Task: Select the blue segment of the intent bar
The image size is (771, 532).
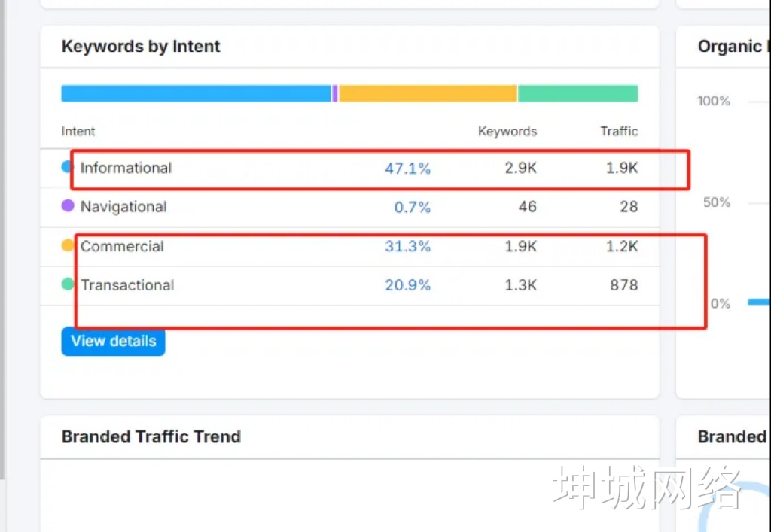Action: pyautogui.click(x=196, y=93)
